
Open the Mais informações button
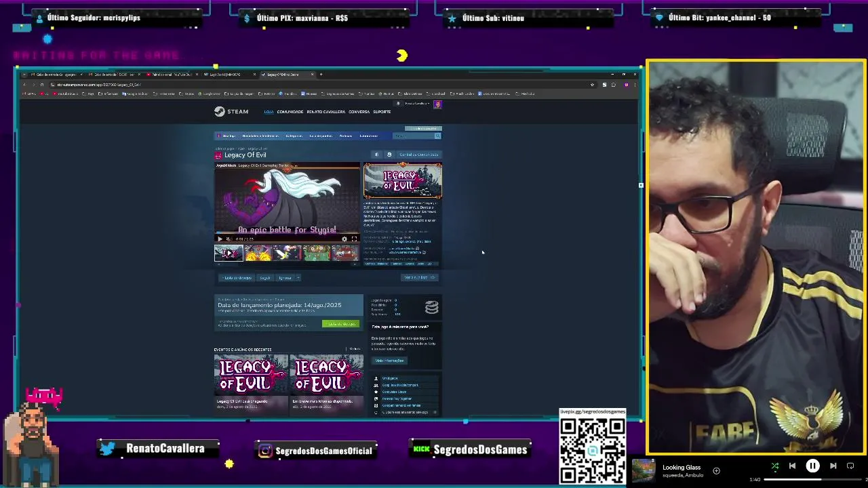coord(389,361)
